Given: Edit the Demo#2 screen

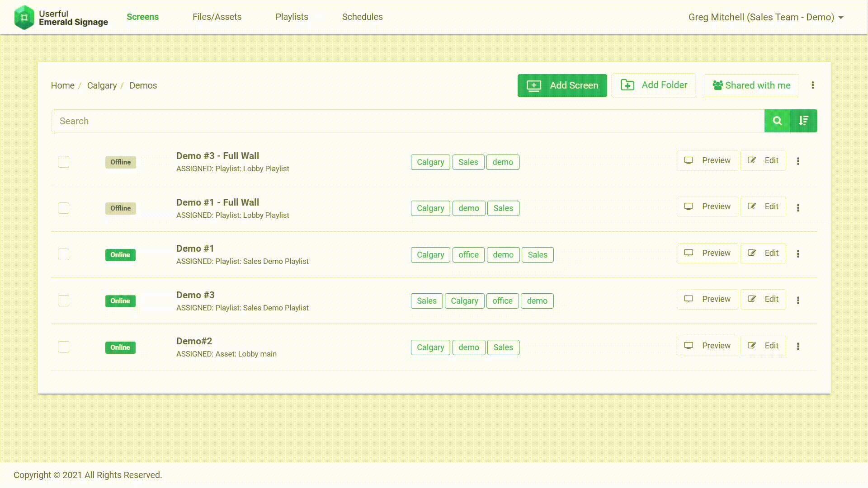Looking at the screenshot, I should tap(763, 346).
